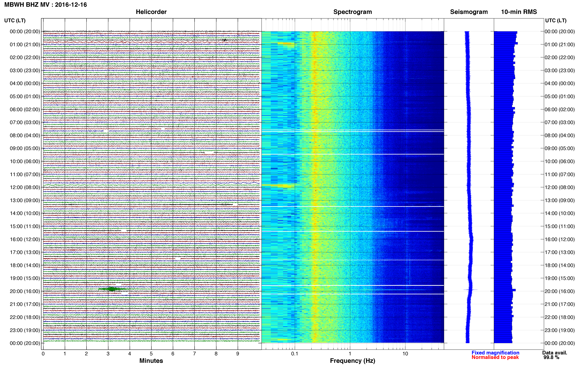Click the 06:00 (02:00) label beside the Helicorder

click(25, 110)
